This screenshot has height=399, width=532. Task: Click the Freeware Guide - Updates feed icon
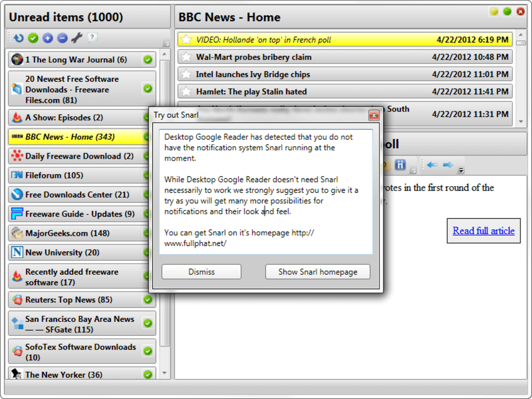(x=17, y=214)
